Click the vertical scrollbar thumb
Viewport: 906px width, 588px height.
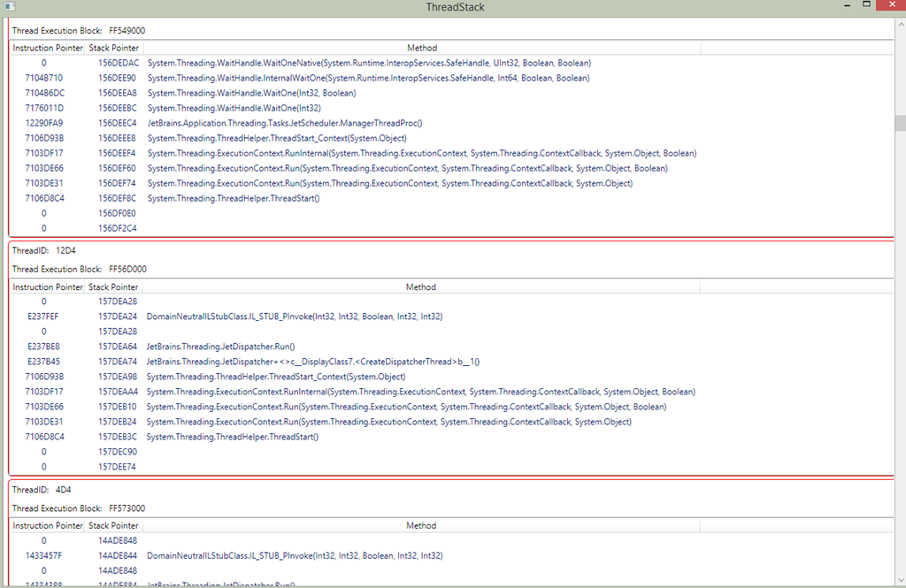[x=899, y=123]
